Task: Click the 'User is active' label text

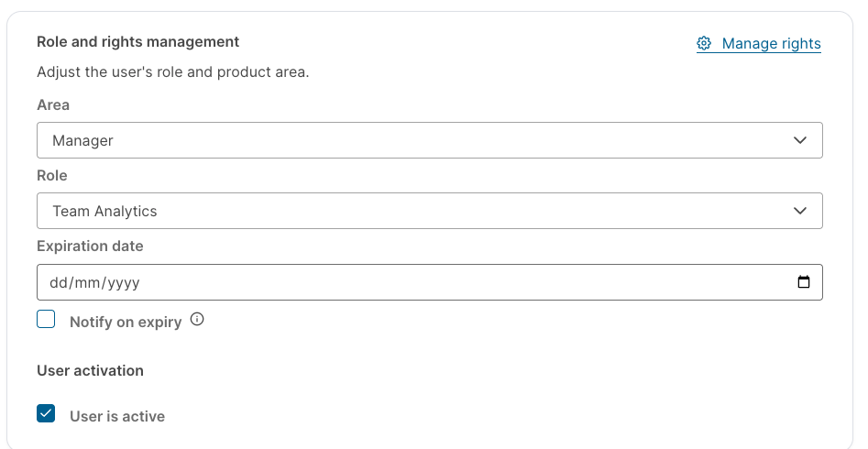Action: [117, 416]
